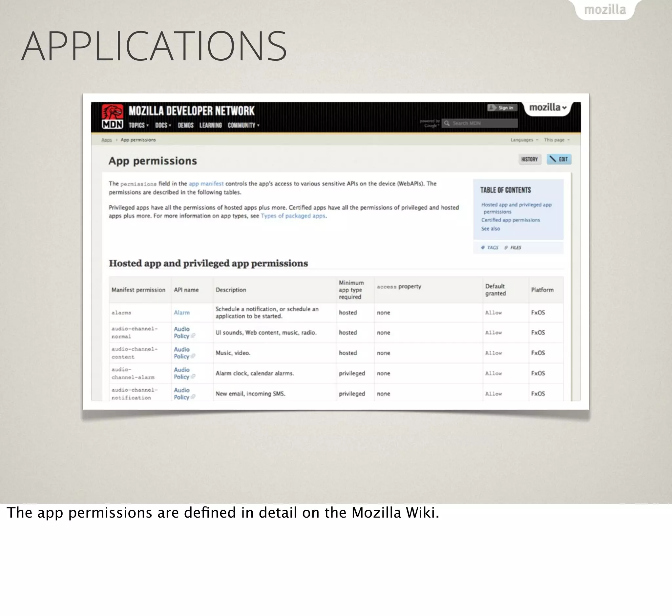The image size is (672, 616).
Task: Click the Files label
Action: click(x=515, y=247)
